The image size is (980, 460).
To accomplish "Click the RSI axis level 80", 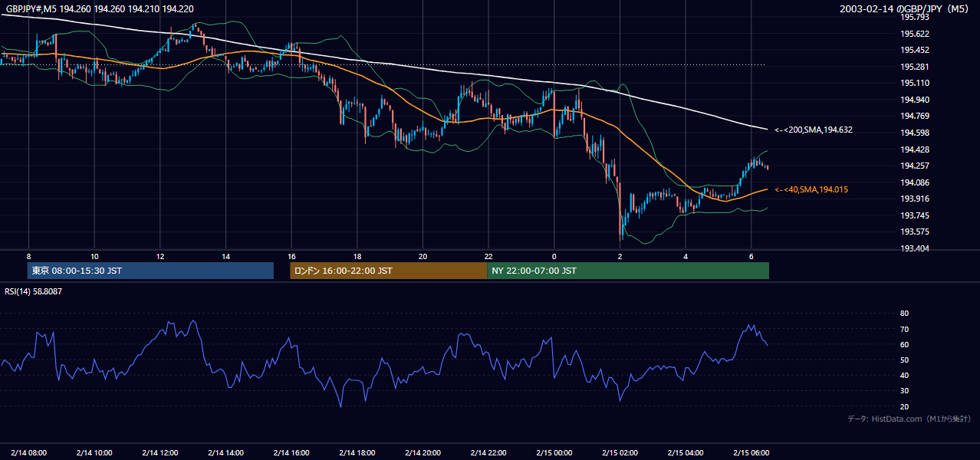I will click(904, 314).
